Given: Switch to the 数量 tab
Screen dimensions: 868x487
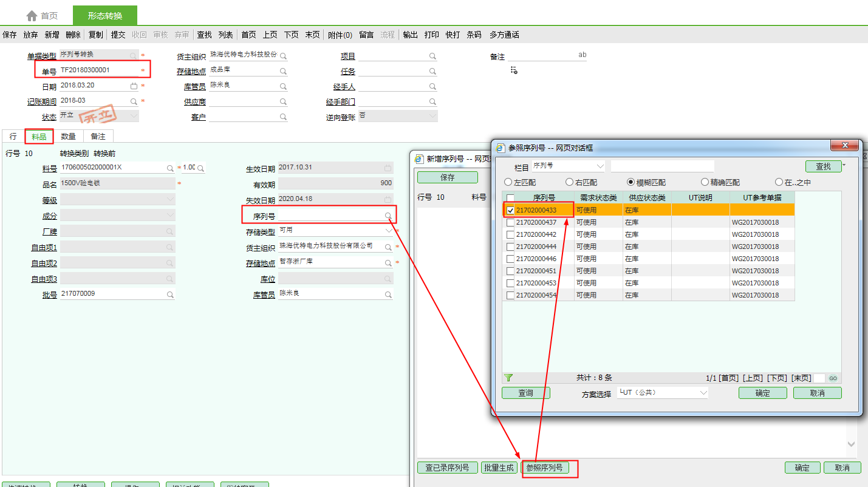Looking at the screenshot, I should point(68,137).
